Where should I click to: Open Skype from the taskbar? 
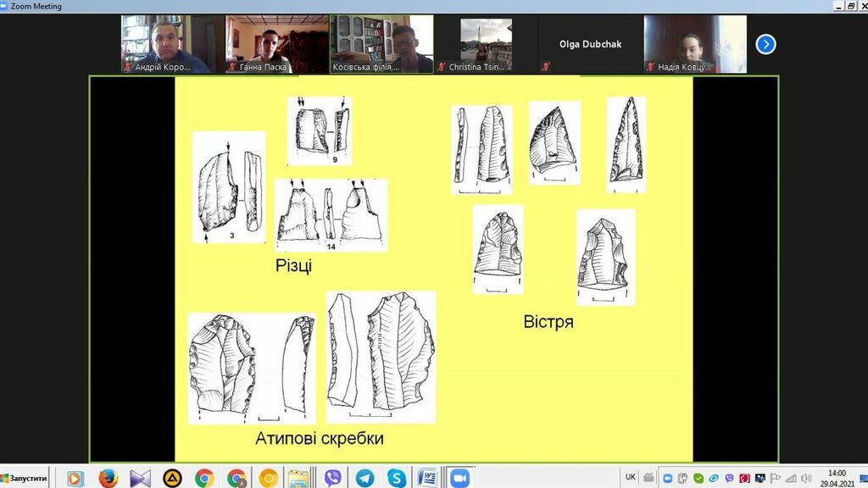pyautogui.click(x=396, y=478)
